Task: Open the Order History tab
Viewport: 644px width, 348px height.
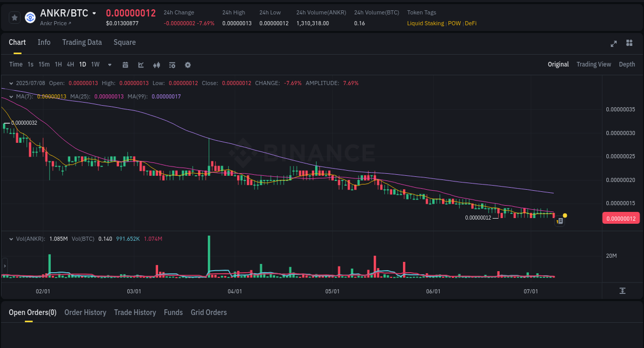Action: tap(85, 312)
